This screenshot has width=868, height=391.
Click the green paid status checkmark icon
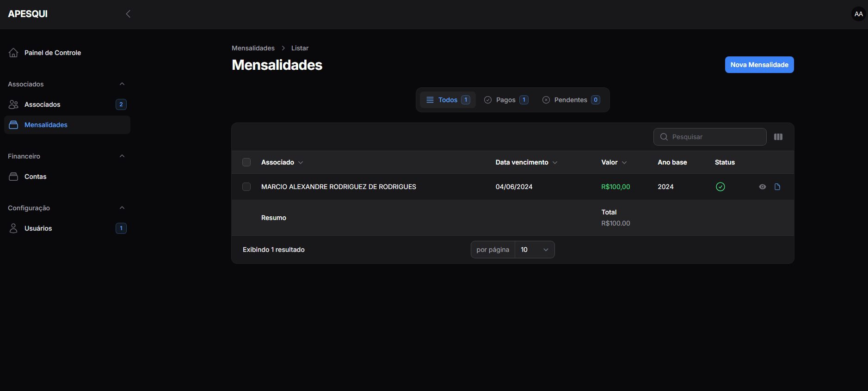point(720,187)
